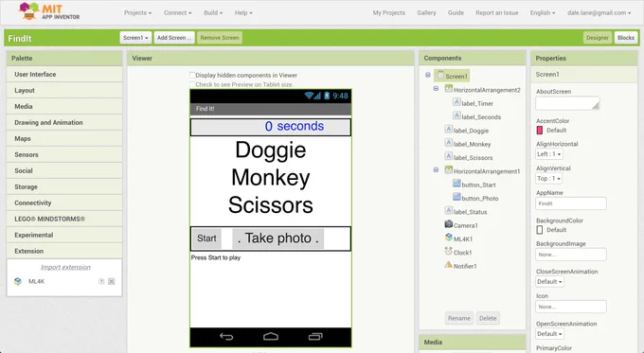Open help for the ML4K extension
The width and height of the screenshot is (644, 353).
point(101,282)
